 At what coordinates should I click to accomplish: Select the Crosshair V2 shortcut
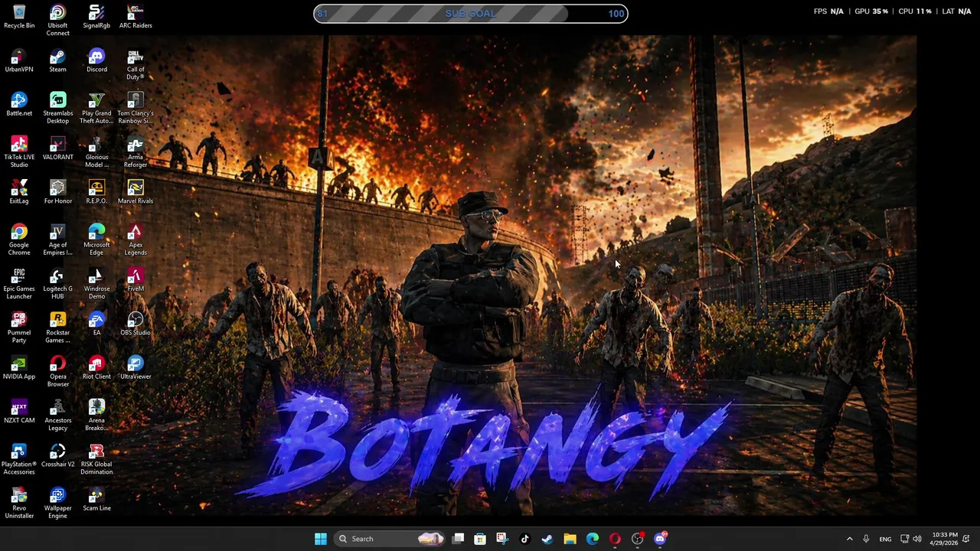click(x=57, y=455)
